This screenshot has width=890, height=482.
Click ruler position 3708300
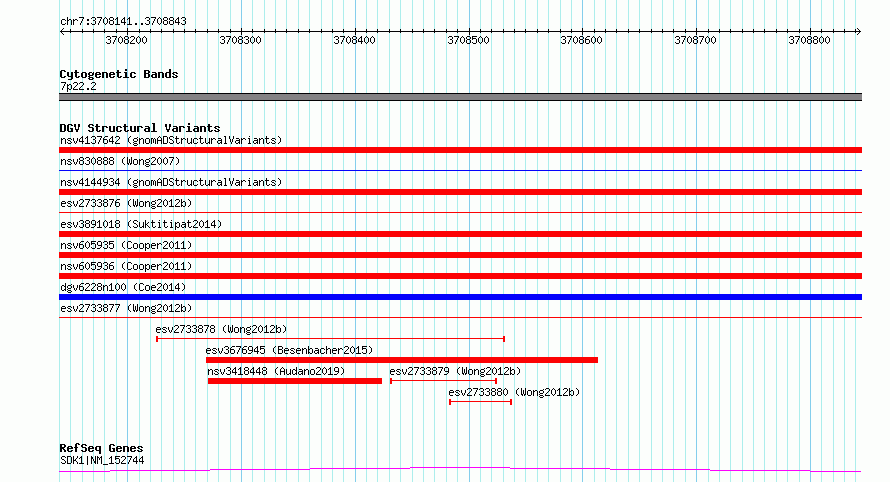241,40
